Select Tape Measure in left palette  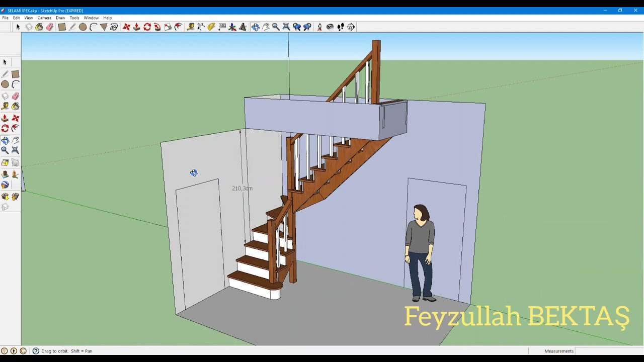(x=5, y=106)
